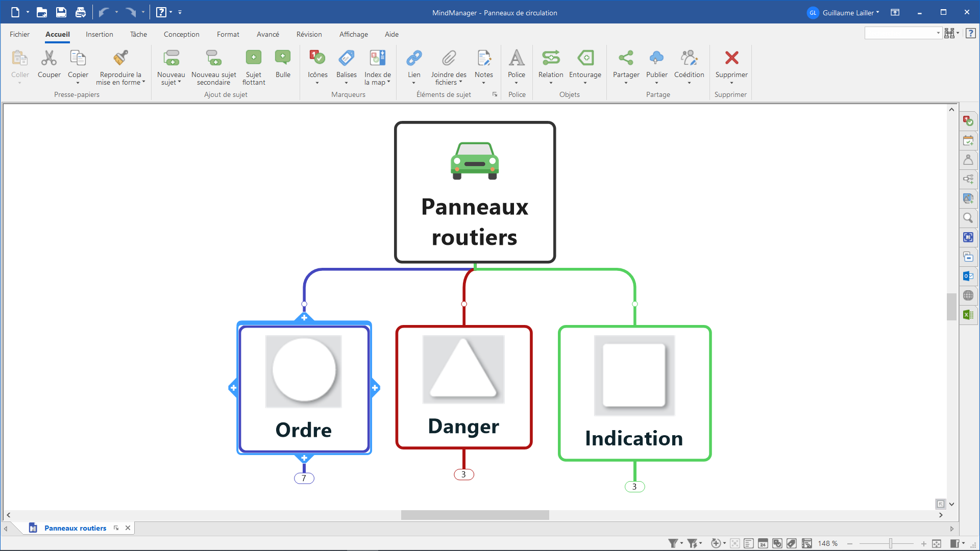Click the Couper scissors icon

49,58
